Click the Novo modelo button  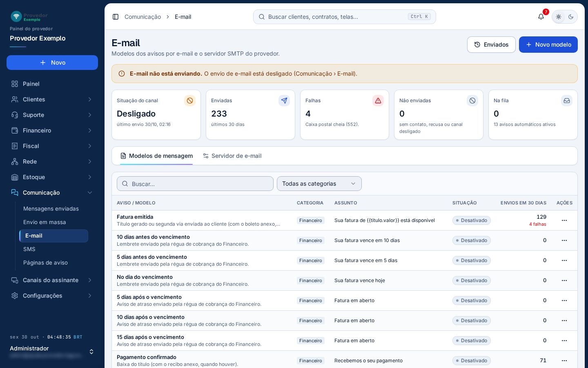(548, 45)
